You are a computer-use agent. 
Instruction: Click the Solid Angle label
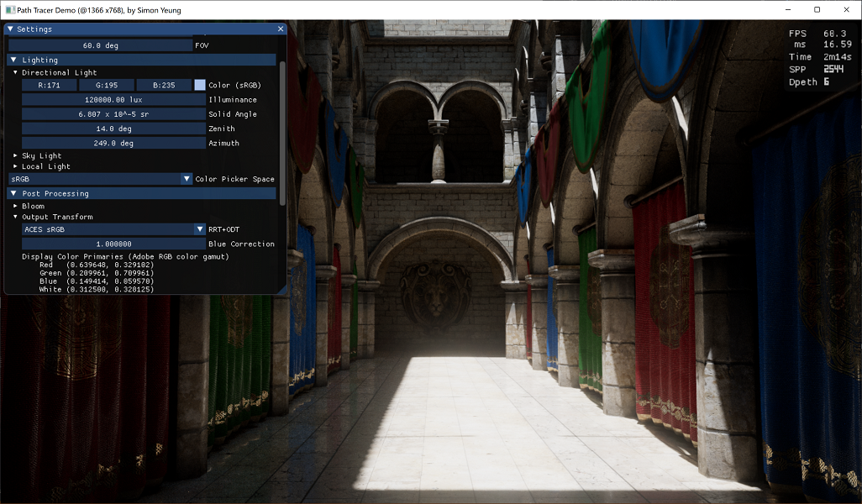[233, 114]
